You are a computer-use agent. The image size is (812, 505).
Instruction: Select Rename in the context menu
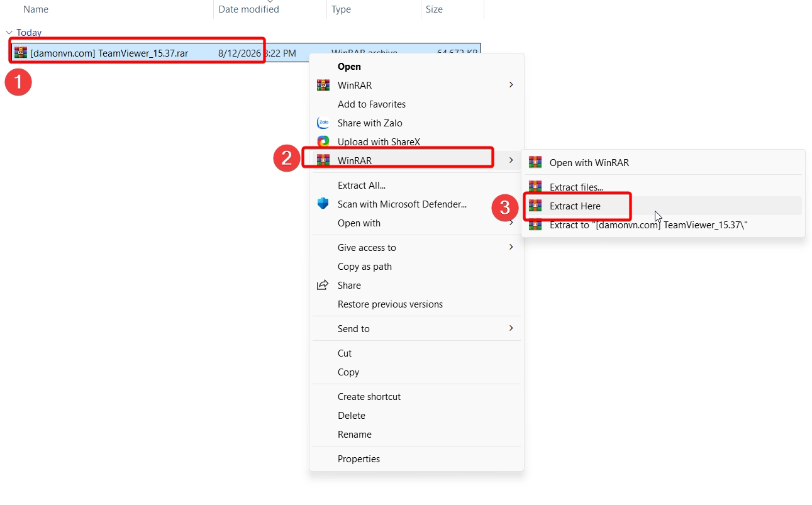pyautogui.click(x=355, y=435)
